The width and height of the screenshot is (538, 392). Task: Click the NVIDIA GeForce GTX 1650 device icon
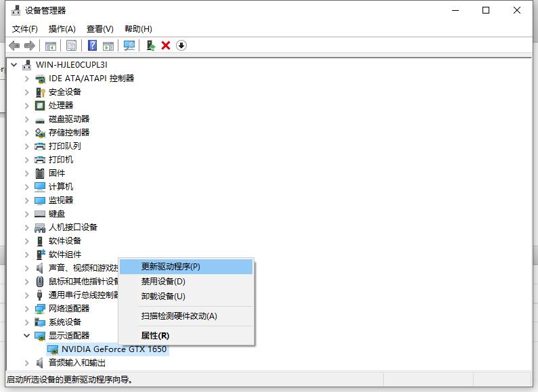[x=53, y=349]
